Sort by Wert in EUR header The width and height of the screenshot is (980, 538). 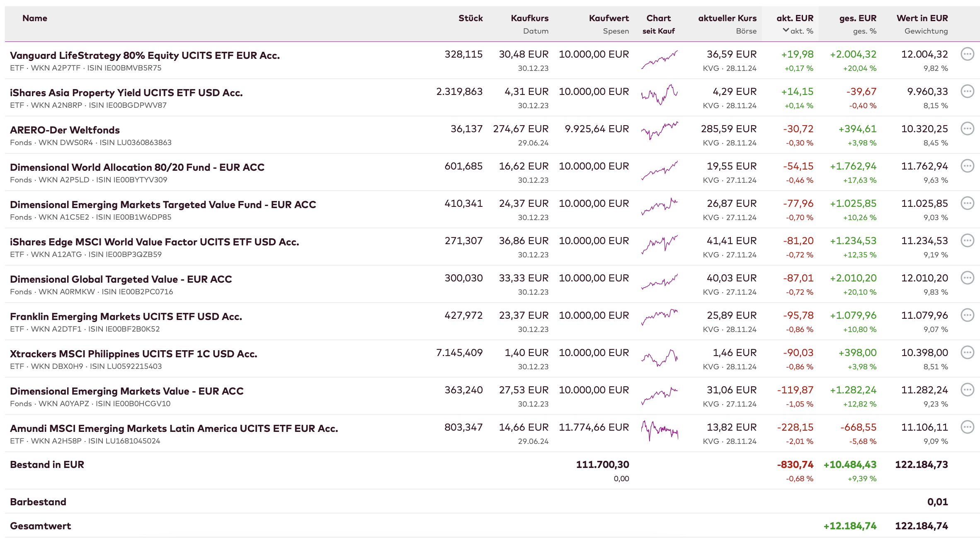[922, 18]
